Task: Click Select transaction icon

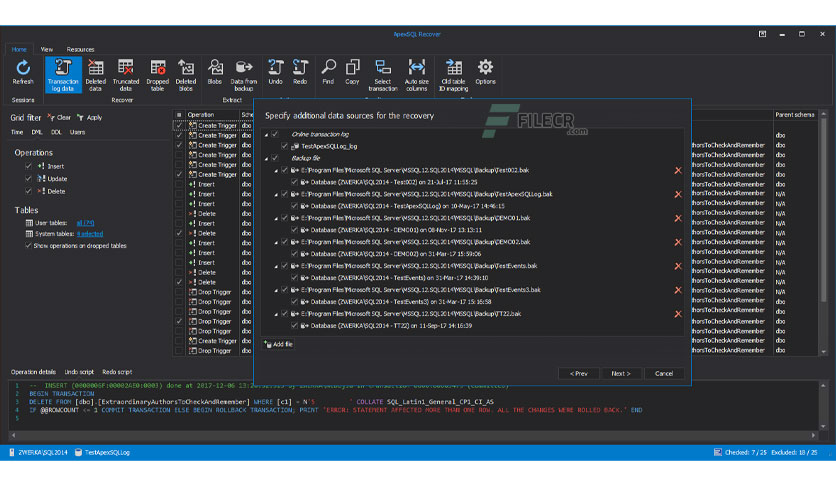Action: pos(383,75)
